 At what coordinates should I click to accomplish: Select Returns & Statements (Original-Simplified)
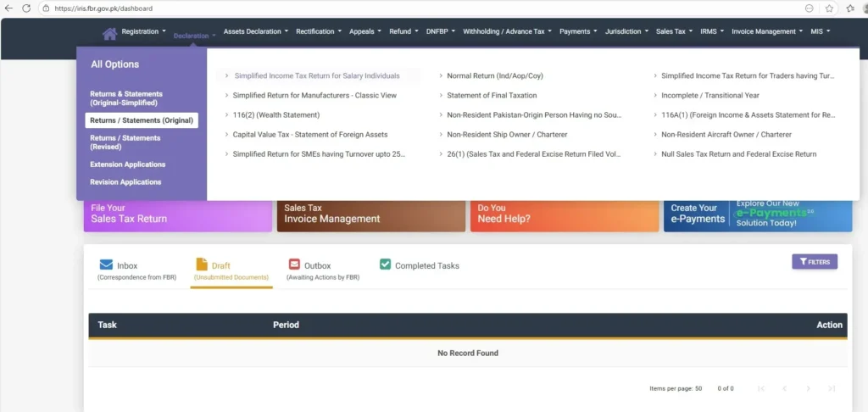(x=126, y=98)
